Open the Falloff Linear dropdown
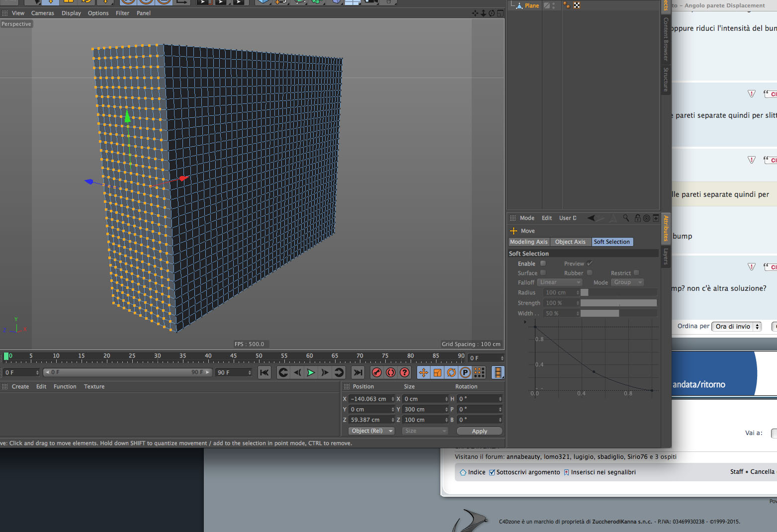 coord(559,282)
